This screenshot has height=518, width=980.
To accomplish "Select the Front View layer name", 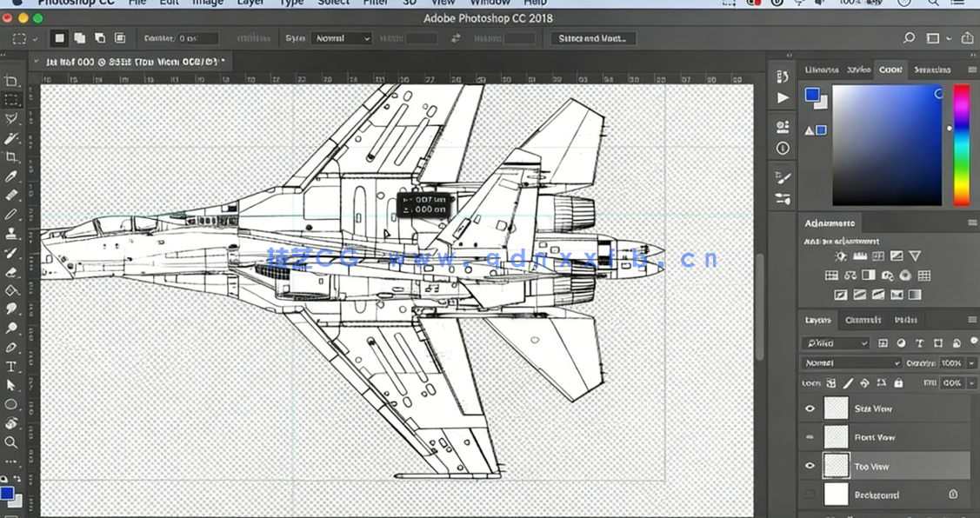I will tap(874, 437).
